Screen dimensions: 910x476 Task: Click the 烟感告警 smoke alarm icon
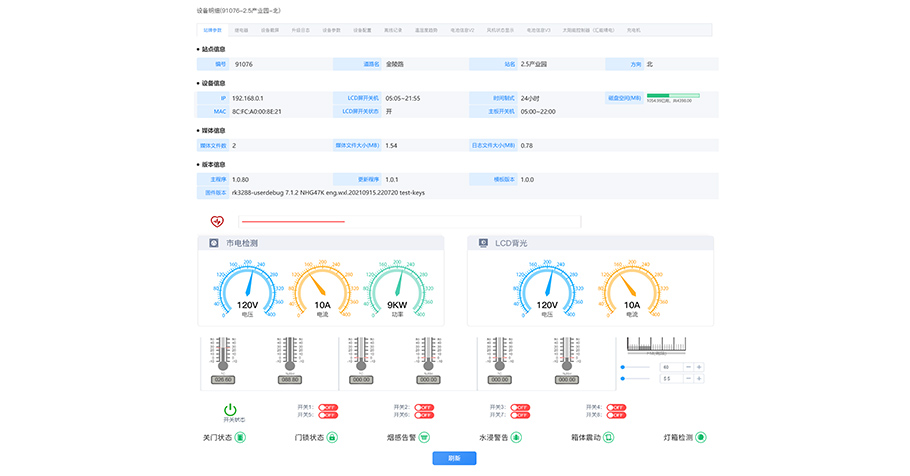tap(424, 437)
